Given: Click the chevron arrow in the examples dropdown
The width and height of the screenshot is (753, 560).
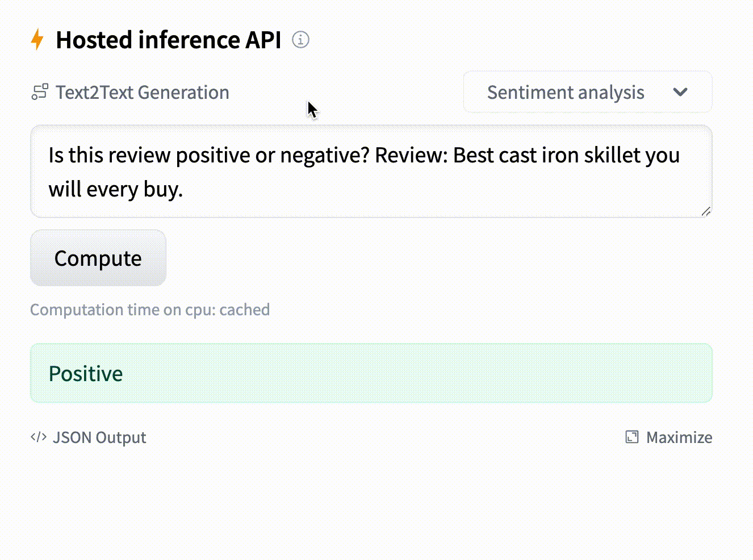Looking at the screenshot, I should [680, 92].
